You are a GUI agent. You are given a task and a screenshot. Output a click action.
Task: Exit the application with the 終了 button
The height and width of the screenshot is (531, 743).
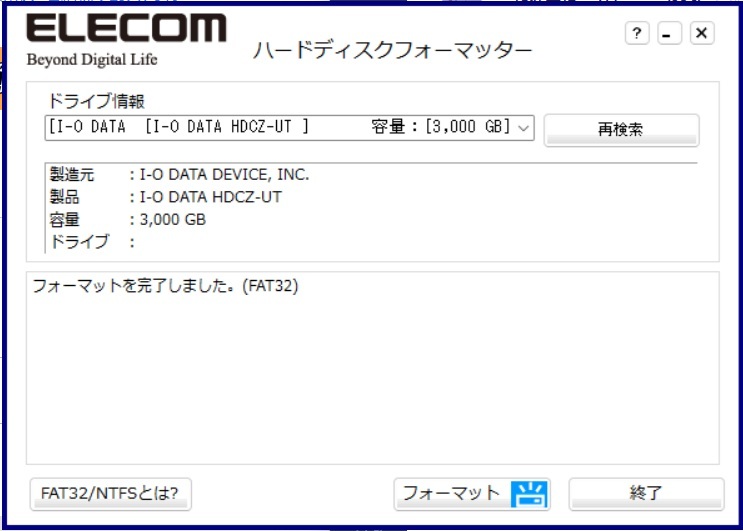click(646, 494)
